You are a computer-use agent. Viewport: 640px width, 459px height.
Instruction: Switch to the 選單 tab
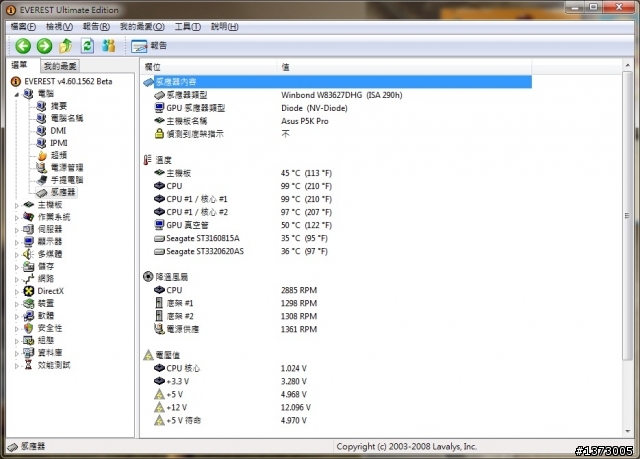pos(19,65)
